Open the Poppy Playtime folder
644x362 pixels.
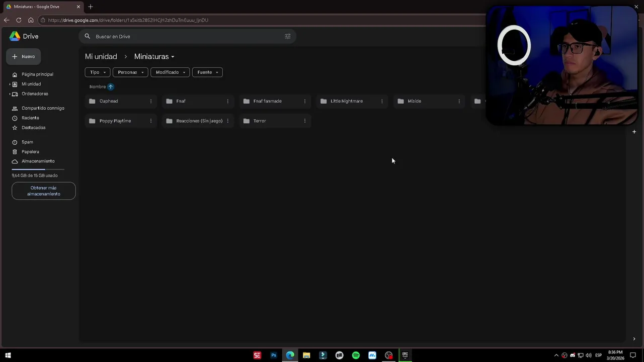point(121,121)
